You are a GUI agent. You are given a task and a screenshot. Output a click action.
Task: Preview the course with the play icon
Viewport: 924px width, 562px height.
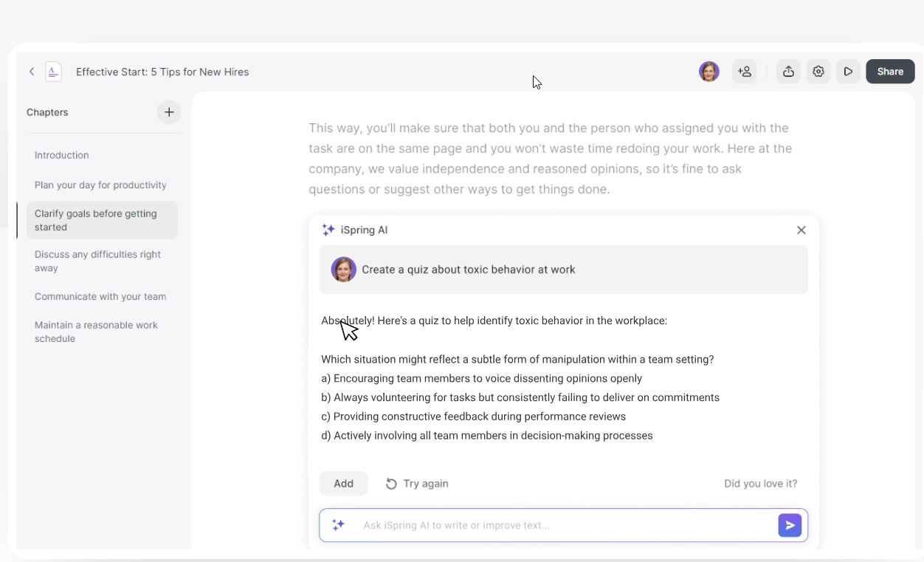point(848,72)
